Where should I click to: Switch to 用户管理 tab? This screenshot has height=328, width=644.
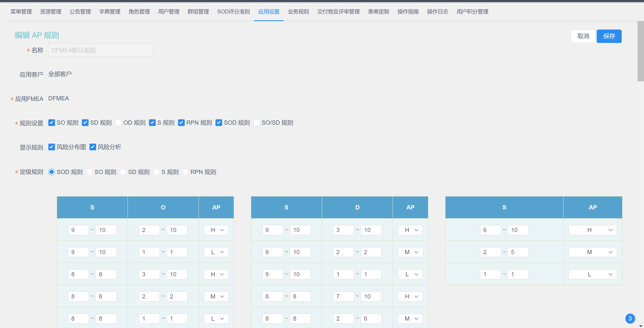(168, 12)
